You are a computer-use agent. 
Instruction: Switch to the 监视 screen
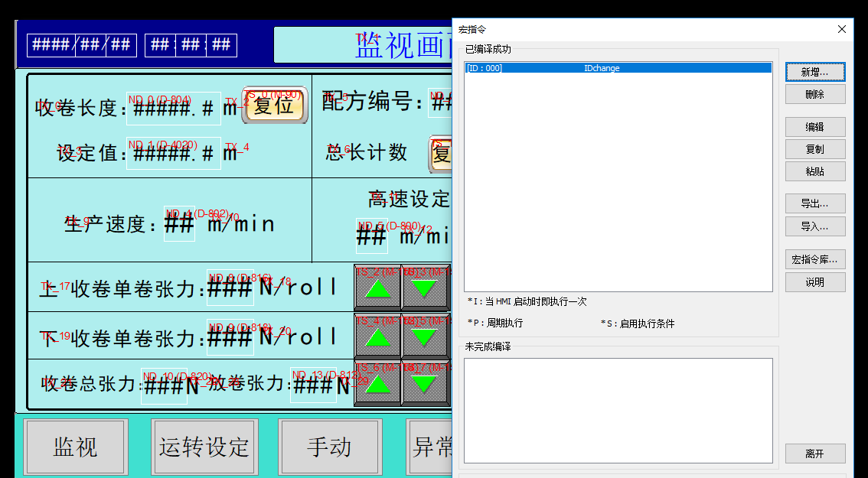(x=75, y=447)
